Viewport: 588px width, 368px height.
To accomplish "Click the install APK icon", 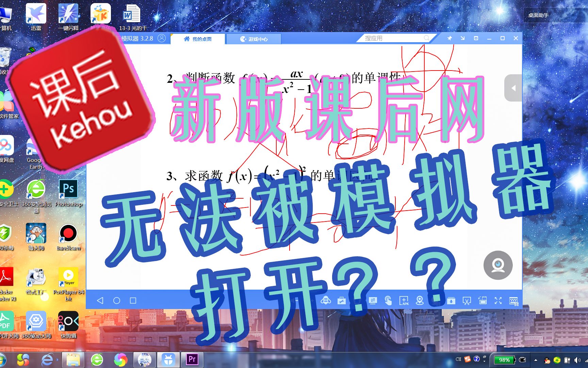I will 404,301.
